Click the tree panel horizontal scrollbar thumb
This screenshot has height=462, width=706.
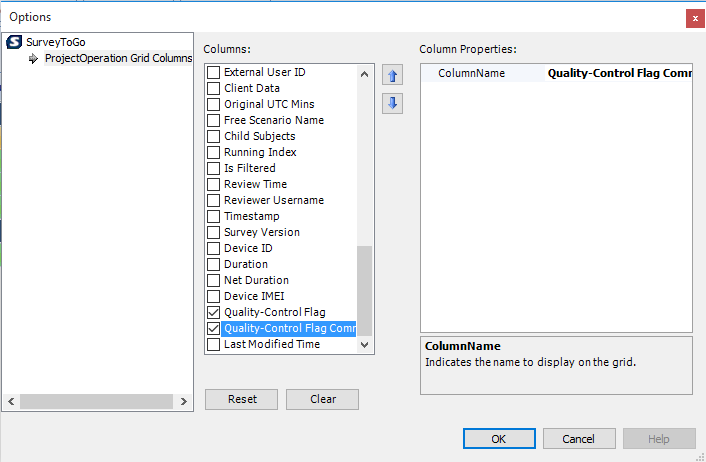click(96, 401)
